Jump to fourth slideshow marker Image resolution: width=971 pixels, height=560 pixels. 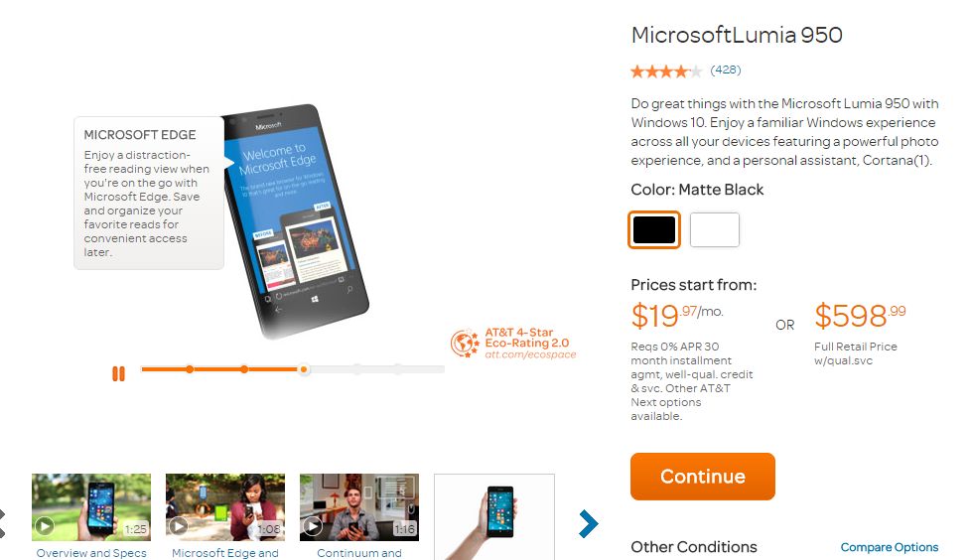coord(357,369)
